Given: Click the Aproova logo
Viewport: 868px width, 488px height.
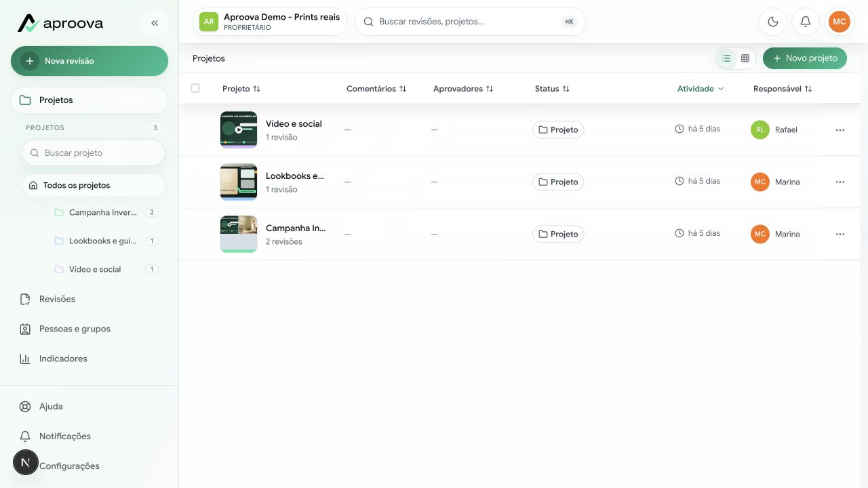Looking at the screenshot, I should click(60, 23).
